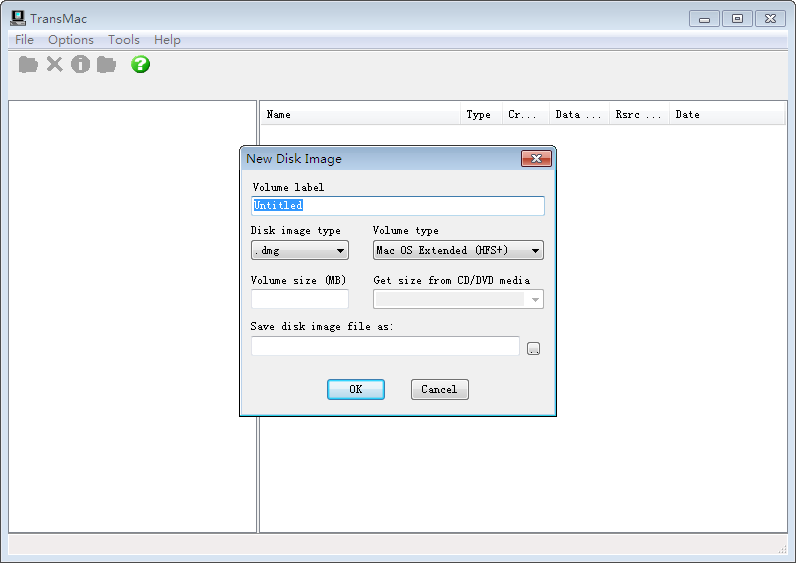Viewport: 796px width, 563px height.
Task: Open Get size from CD/DVD media dropdown
Action: pyautogui.click(x=458, y=300)
